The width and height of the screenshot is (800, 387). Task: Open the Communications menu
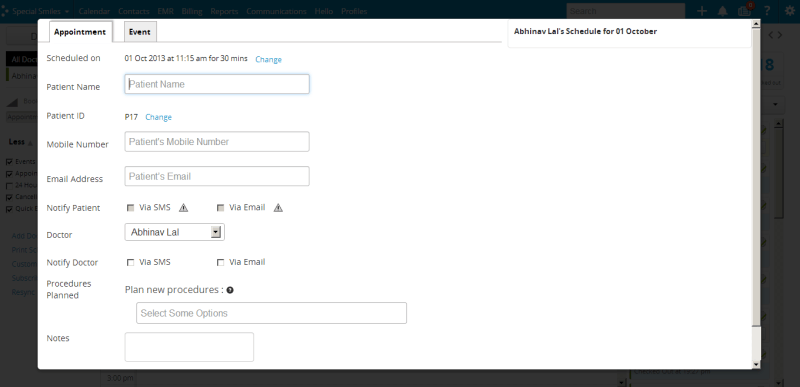click(x=276, y=11)
